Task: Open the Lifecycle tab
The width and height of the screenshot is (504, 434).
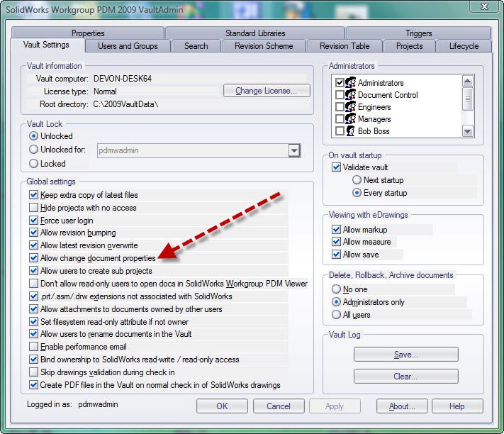Action: [x=464, y=46]
